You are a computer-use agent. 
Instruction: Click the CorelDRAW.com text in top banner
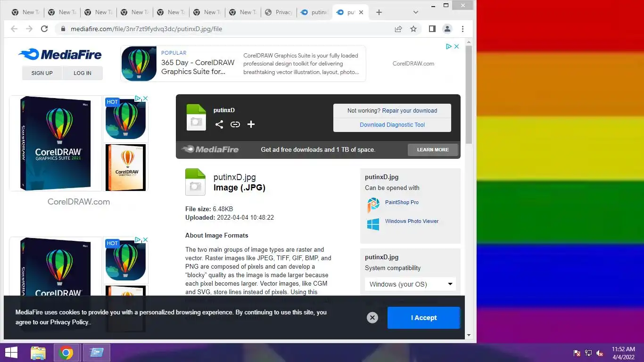(x=413, y=64)
